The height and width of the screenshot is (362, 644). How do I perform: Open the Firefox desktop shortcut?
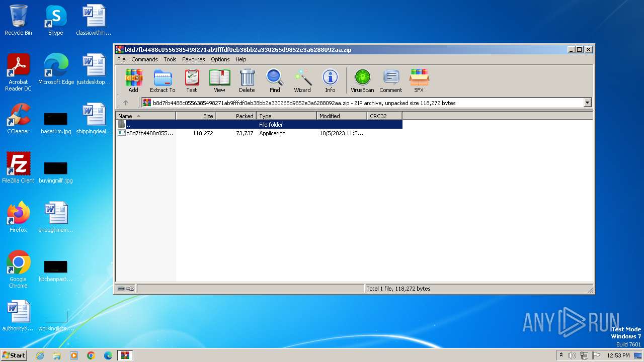pos(18,218)
